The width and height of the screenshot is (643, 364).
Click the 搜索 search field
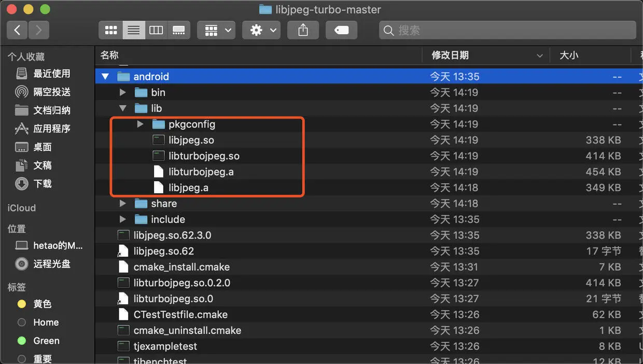[x=508, y=30]
